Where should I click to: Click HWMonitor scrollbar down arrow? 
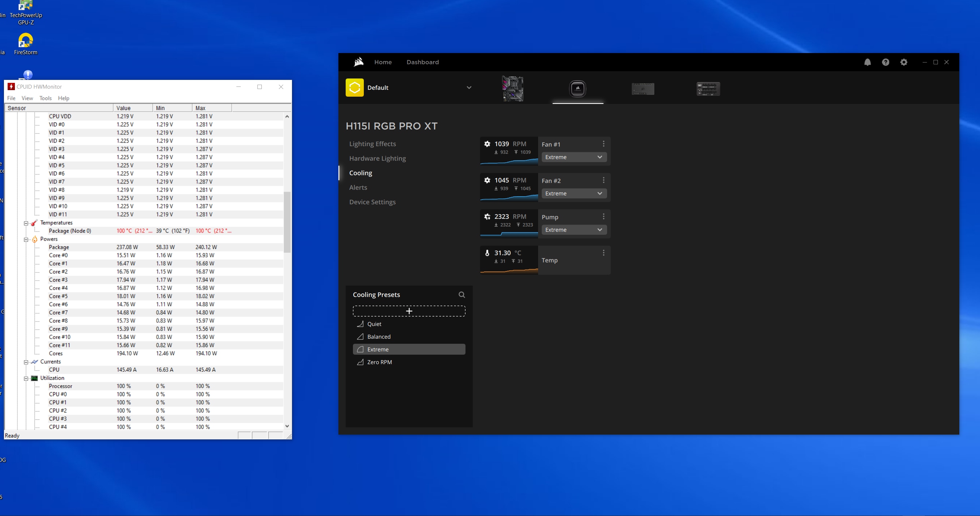point(287,426)
